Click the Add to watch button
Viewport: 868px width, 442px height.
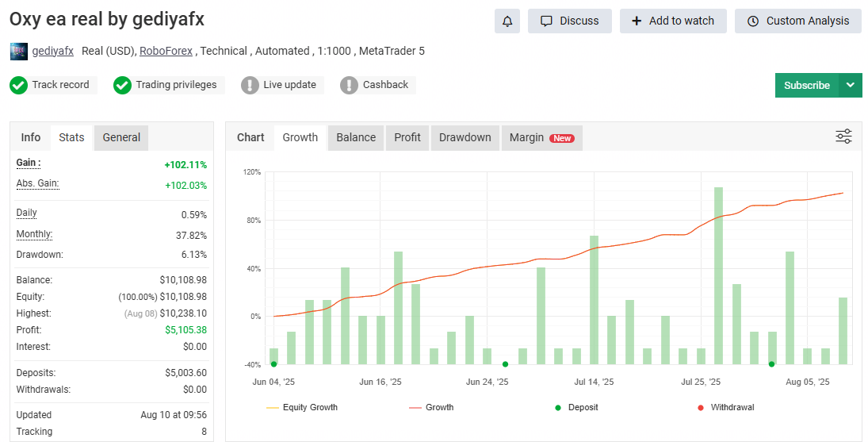(x=672, y=21)
